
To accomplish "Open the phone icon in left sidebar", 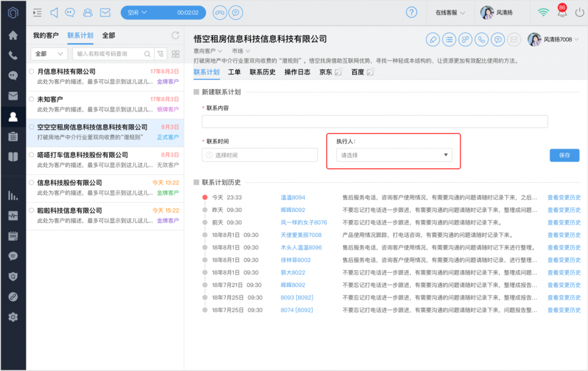I will click(13, 55).
